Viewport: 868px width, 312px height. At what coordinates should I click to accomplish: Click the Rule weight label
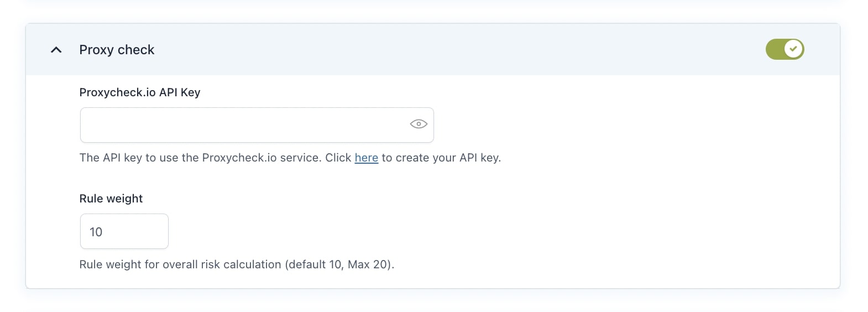(111, 199)
